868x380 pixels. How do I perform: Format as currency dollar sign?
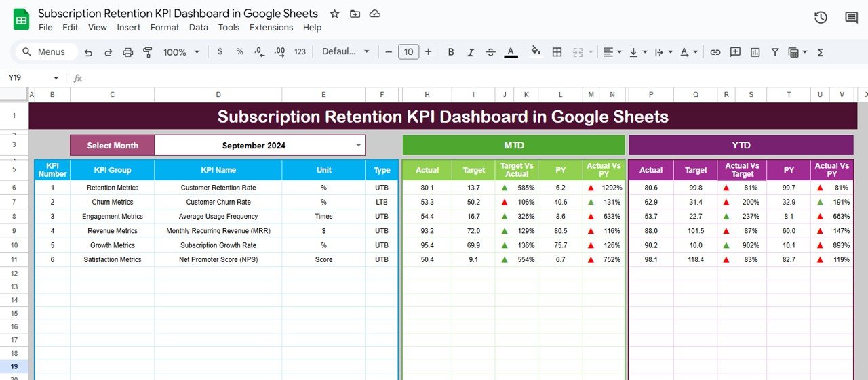click(220, 52)
